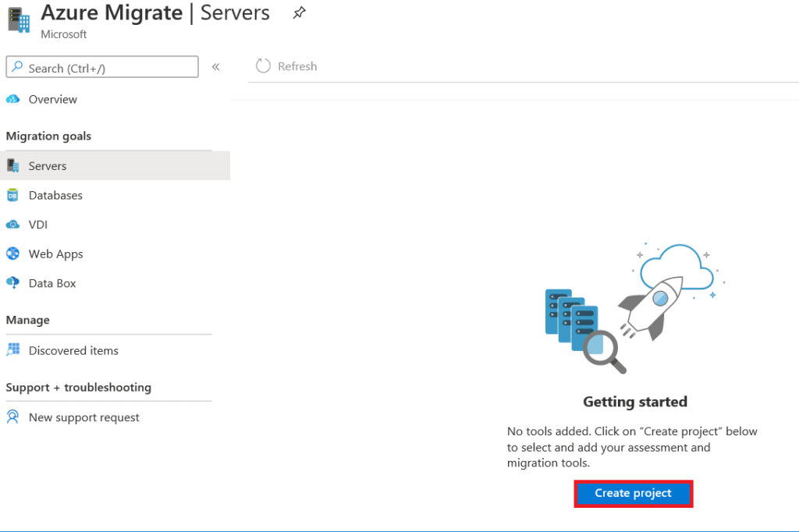
Task: Click inside the Search field
Action: pos(101,67)
